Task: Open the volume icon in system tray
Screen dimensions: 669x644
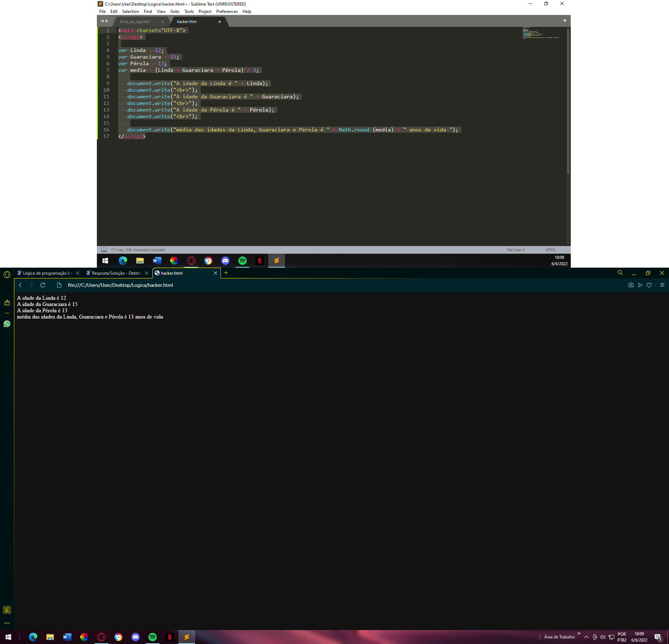Action: tap(603, 637)
